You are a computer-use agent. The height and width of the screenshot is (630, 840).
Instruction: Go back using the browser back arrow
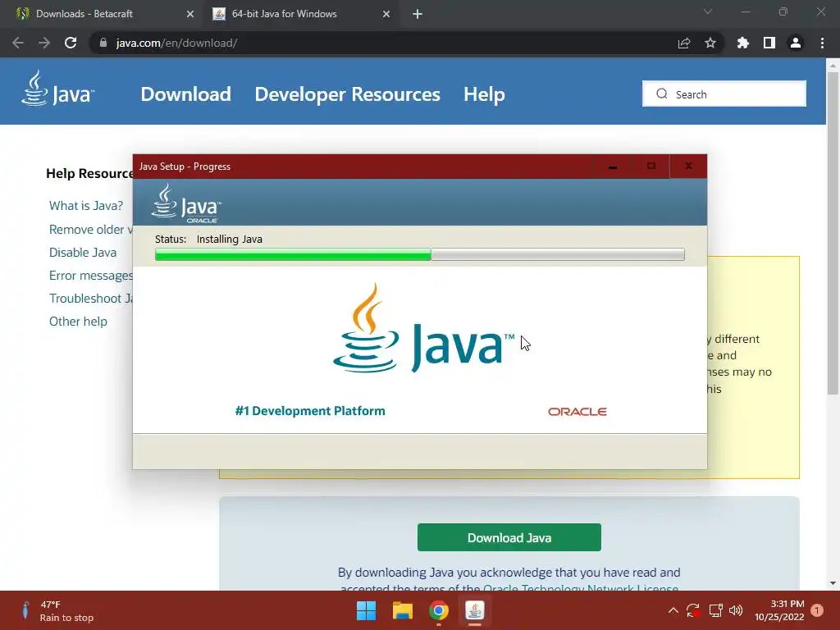[x=18, y=43]
